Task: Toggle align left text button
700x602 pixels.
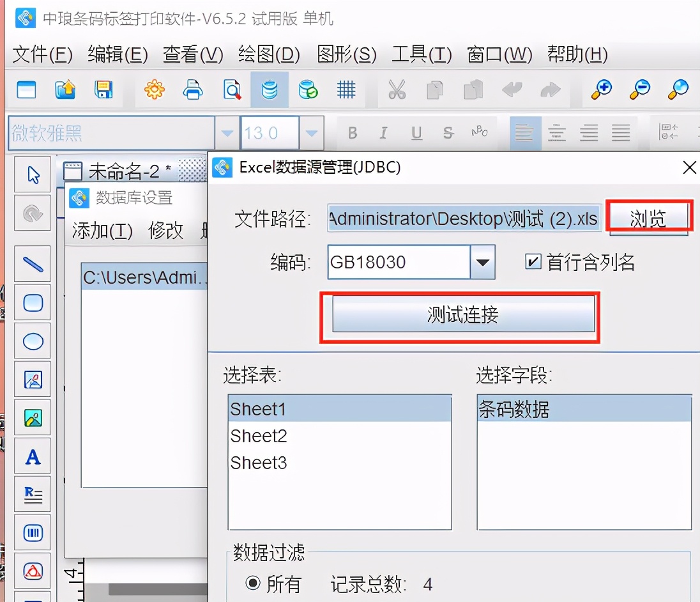Action: [x=525, y=133]
